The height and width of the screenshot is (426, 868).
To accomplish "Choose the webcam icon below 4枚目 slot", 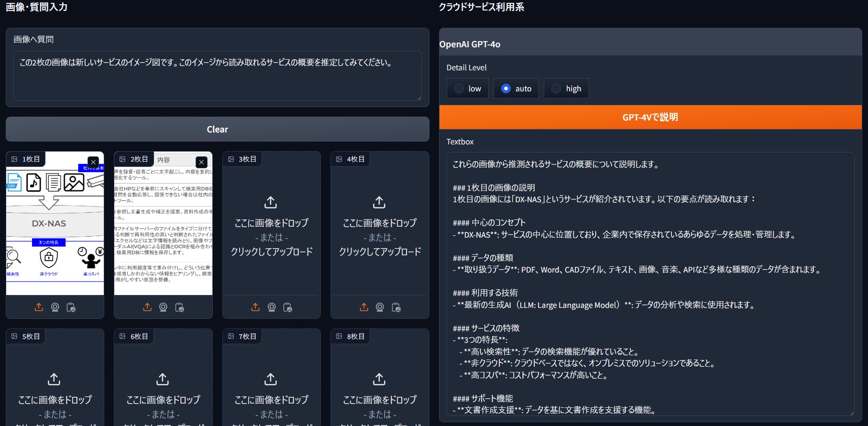I will (380, 307).
